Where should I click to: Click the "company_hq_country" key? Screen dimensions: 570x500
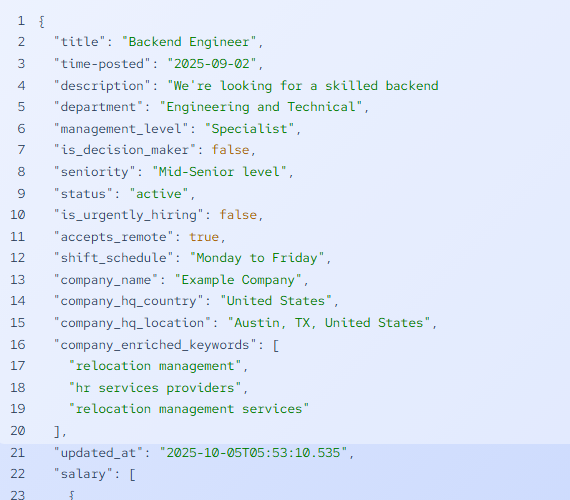(129, 301)
